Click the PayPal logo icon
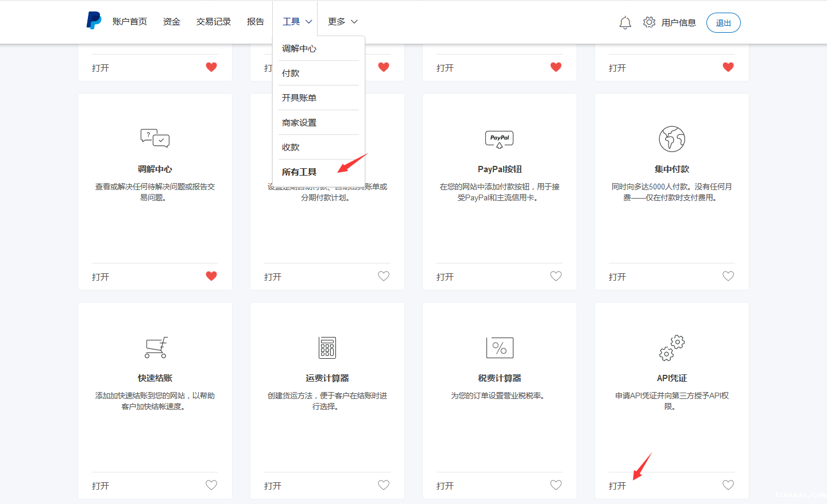Viewport: 827px width, 504px height. click(94, 21)
